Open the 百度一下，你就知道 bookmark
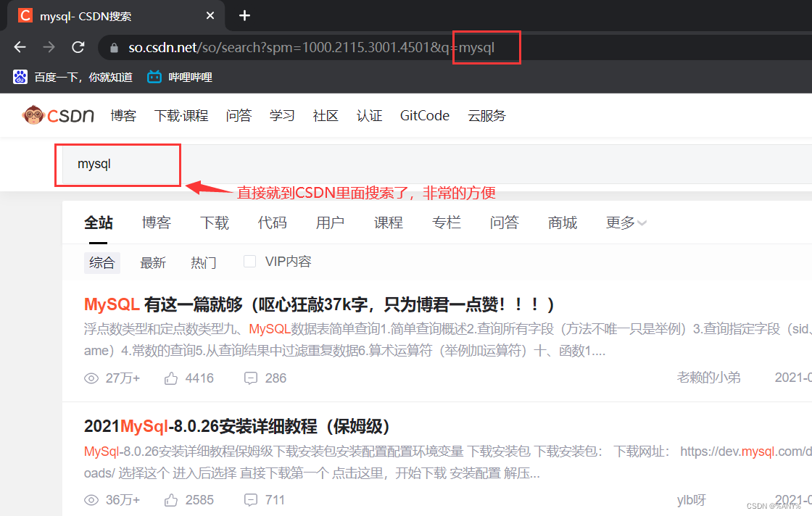The width and height of the screenshot is (812, 516). 72,77
